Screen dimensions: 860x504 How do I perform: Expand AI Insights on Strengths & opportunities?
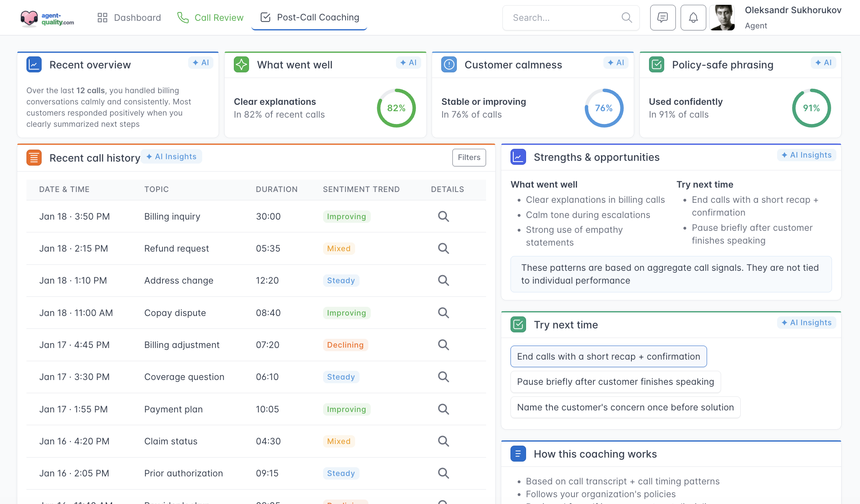[x=806, y=155]
